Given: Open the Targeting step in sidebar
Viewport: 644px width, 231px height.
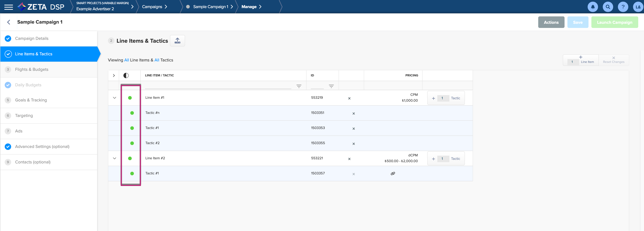Looking at the screenshot, I should 24,115.
